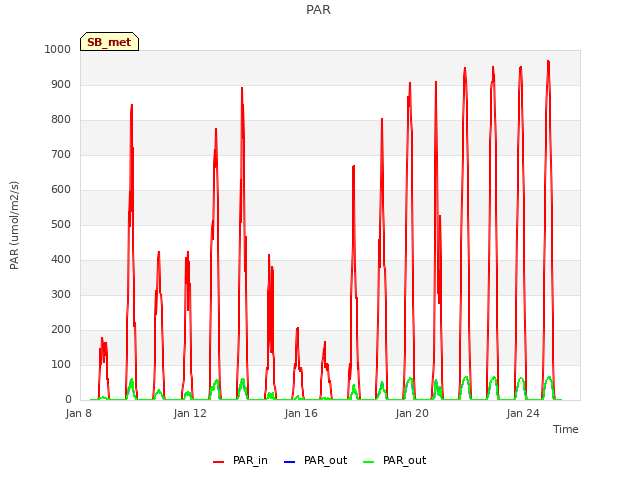Click the PAR (umol/m2/s) y-axis title
Image resolution: width=640 pixels, height=480 pixels.
(x=14, y=225)
